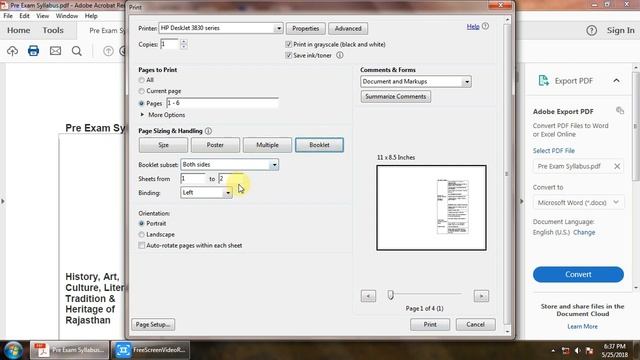
Task: Click the copy icon beside Adobe Export PDF
Action: 620,111
